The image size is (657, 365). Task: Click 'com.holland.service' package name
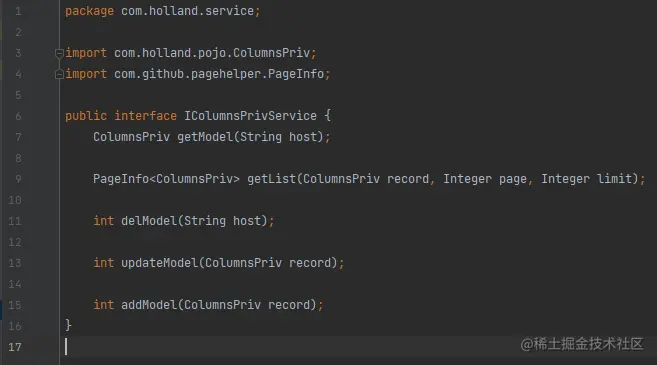(187, 11)
